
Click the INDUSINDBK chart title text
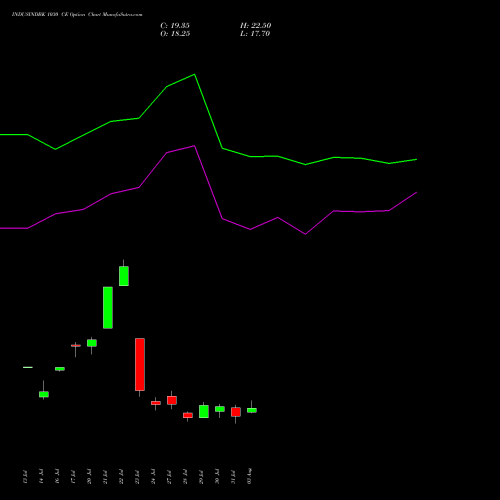[x=77, y=15]
